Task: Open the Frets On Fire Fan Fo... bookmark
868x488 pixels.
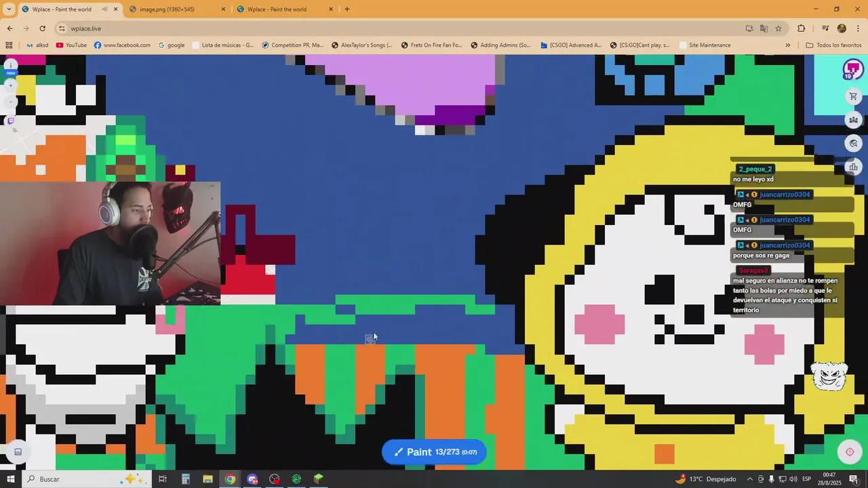Action: pos(431,45)
